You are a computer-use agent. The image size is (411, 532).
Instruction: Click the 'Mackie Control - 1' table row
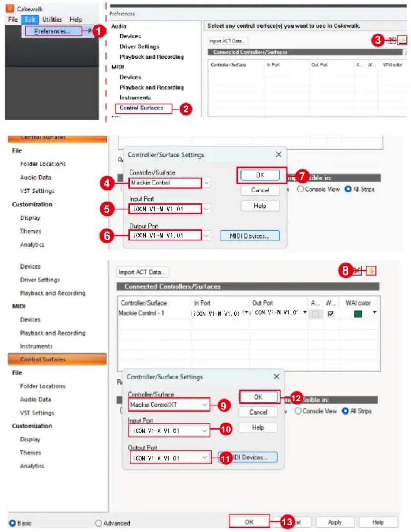pos(248,313)
